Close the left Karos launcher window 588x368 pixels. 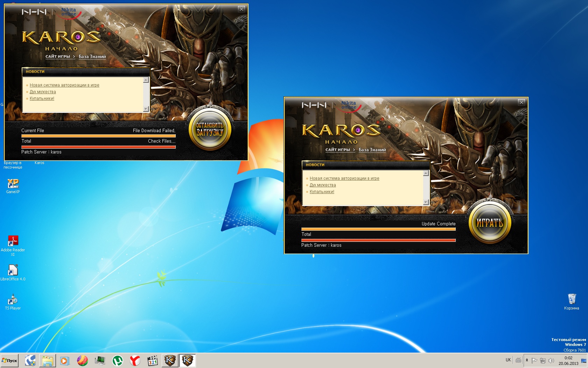click(241, 9)
